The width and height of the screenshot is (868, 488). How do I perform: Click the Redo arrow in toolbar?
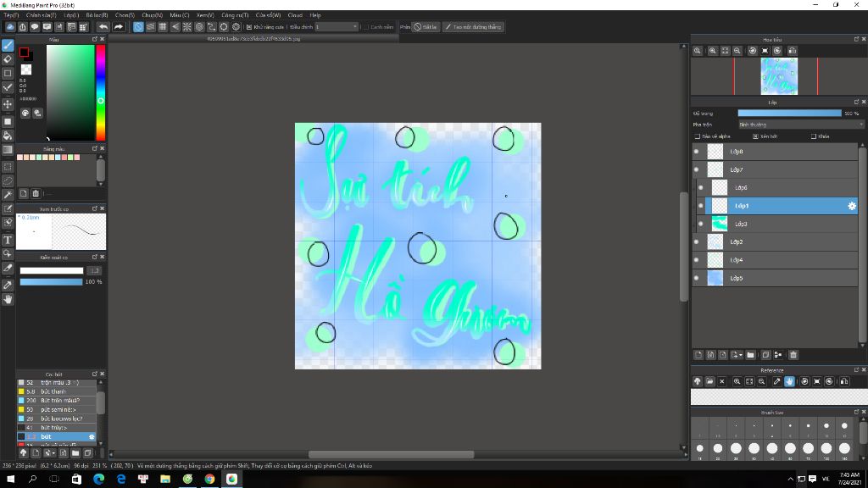tap(119, 26)
